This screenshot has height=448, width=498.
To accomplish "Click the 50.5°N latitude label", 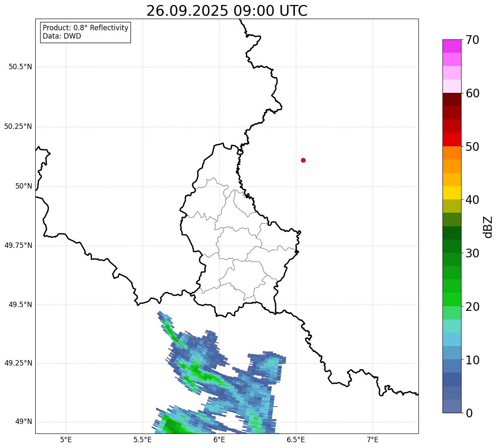I will click(20, 67).
